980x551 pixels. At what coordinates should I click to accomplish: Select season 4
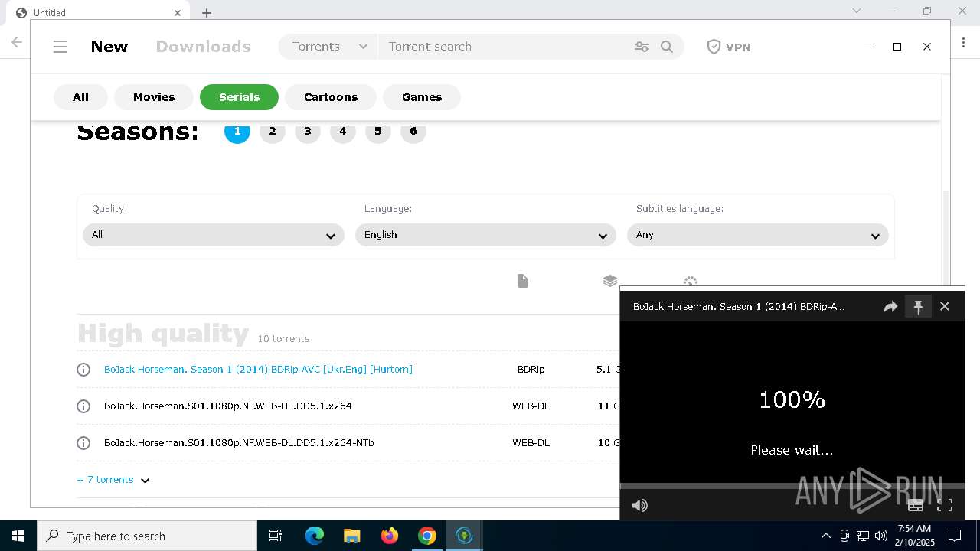tap(343, 132)
